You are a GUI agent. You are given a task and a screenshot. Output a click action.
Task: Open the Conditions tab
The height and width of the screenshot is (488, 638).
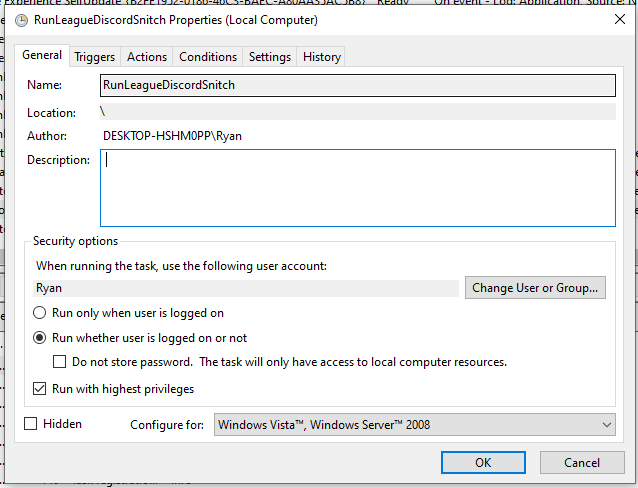click(208, 57)
